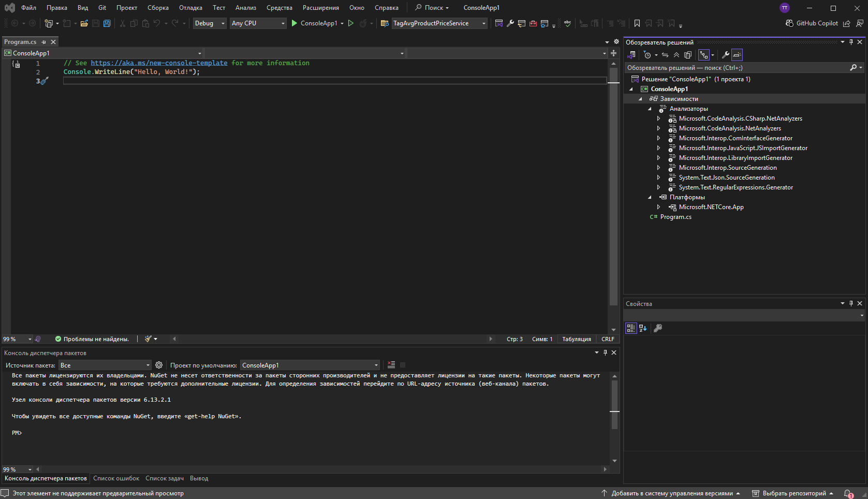This screenshot has width=868, height=499.
Task: Toggle pin on Solution Explorer panel
Action: click(851, 42)
